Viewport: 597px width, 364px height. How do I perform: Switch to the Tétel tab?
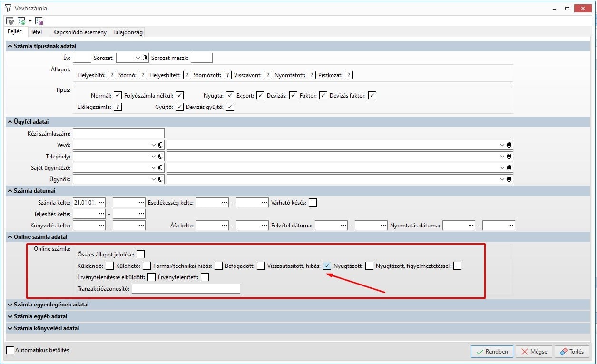[x=36, y=32]
